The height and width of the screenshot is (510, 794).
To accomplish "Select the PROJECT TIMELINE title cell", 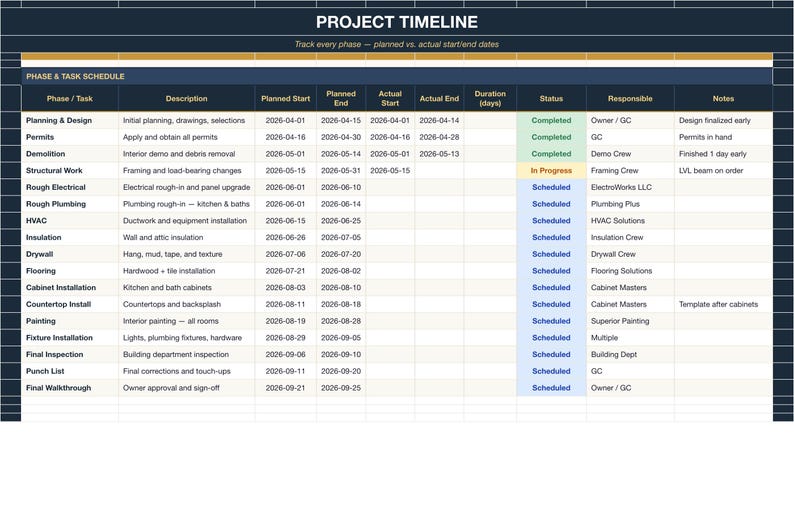I will point(396,22).
